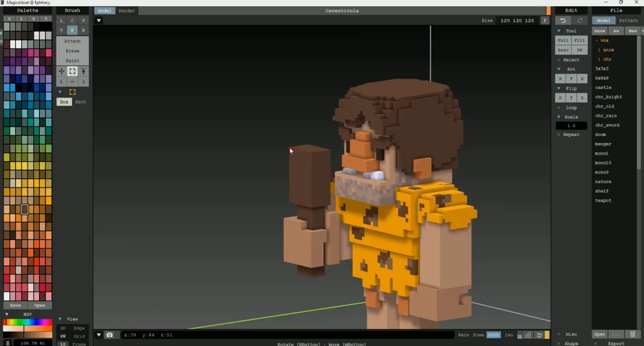The width and height of the screenshot is (644, 346).
Task: Expand the Misc section
Action: point(559,334)
